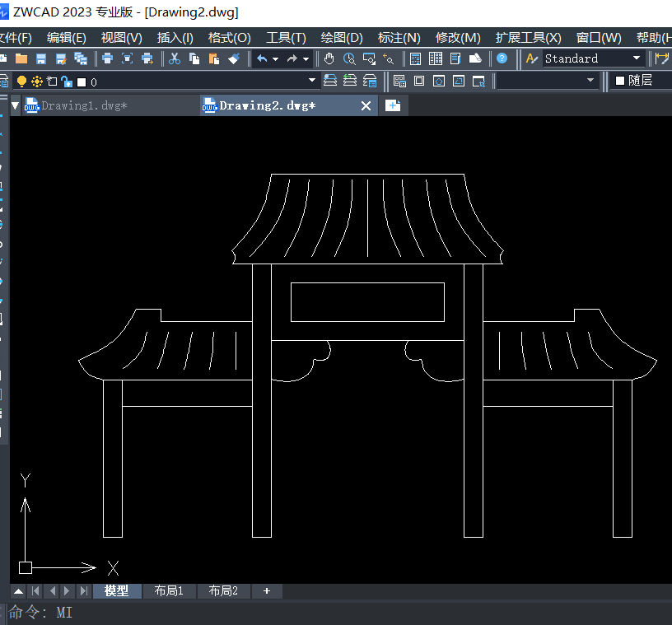
Task: Select the Match Properties brush icon
Action: pos(234,58)
